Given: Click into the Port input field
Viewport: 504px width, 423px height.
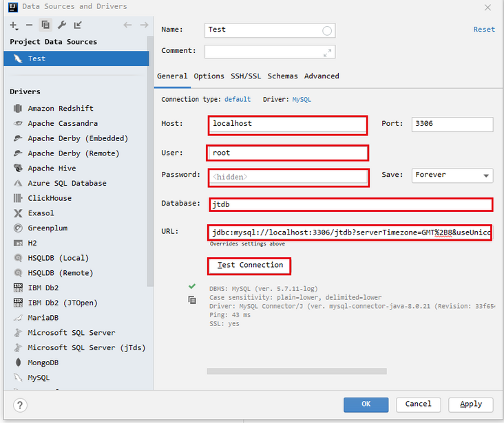Looking at the screenshot, I should click(452, 124).
